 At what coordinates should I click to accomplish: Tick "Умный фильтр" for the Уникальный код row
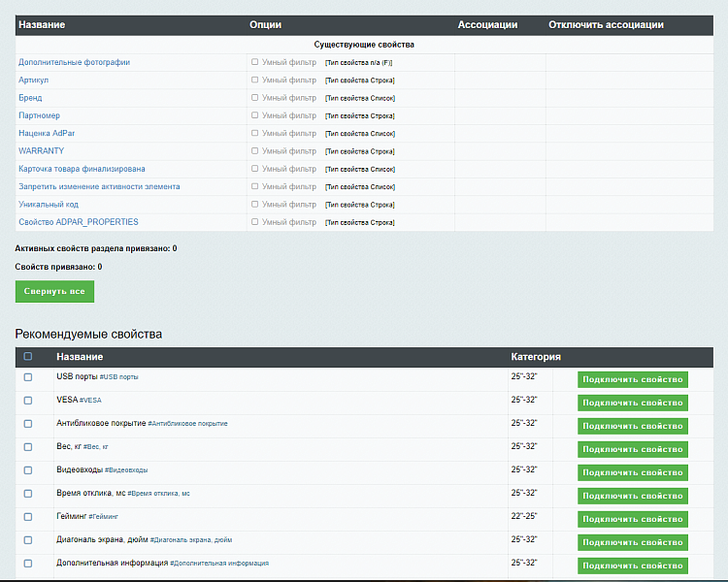pos(255,204)
